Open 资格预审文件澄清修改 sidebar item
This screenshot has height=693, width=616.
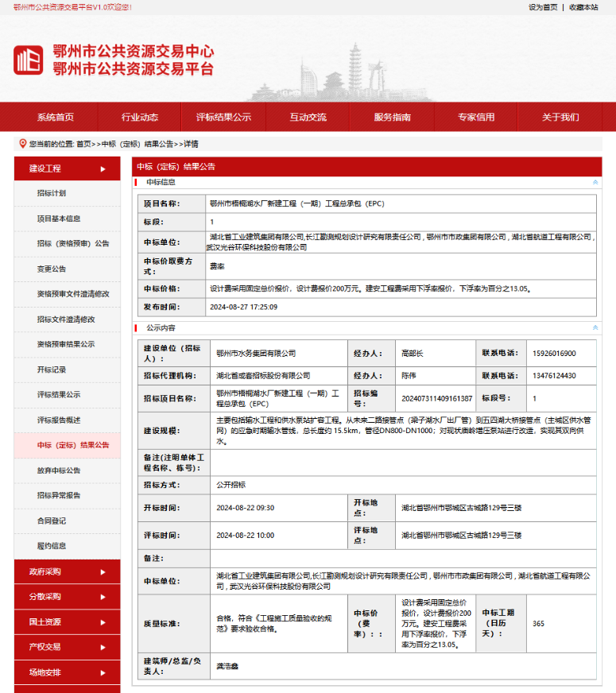pyautogui.click(x=73, y=294)
